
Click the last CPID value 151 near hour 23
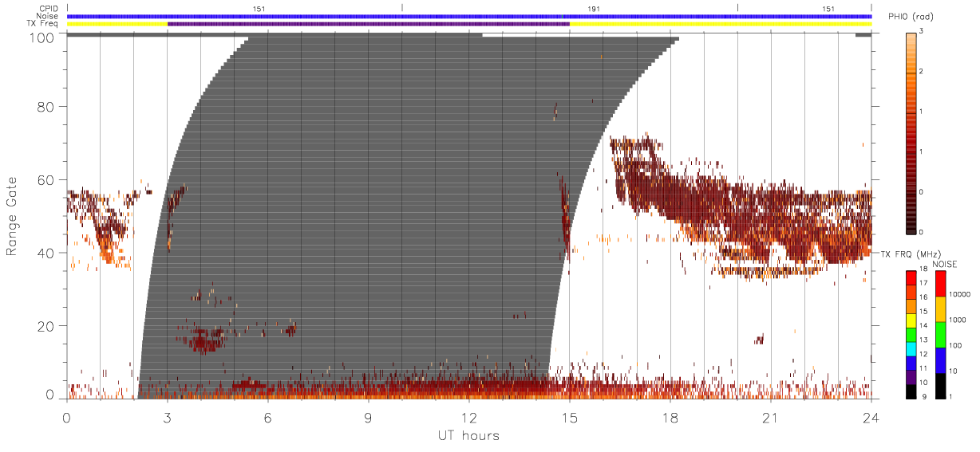pos(828,9)
